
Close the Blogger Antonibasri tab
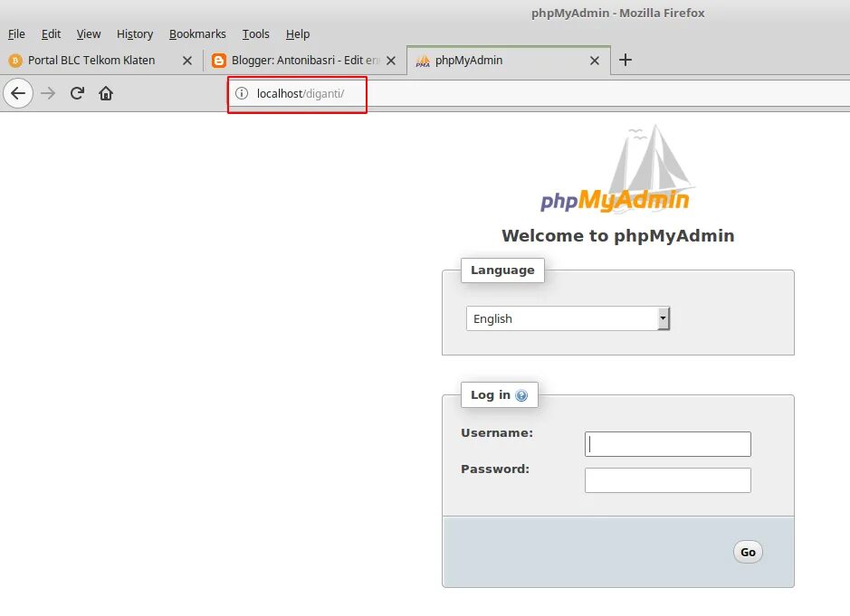(391, 60)
